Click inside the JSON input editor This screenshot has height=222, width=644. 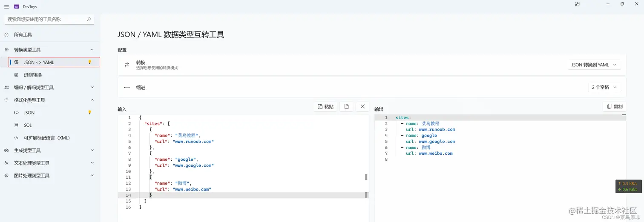tap(243, 168)
